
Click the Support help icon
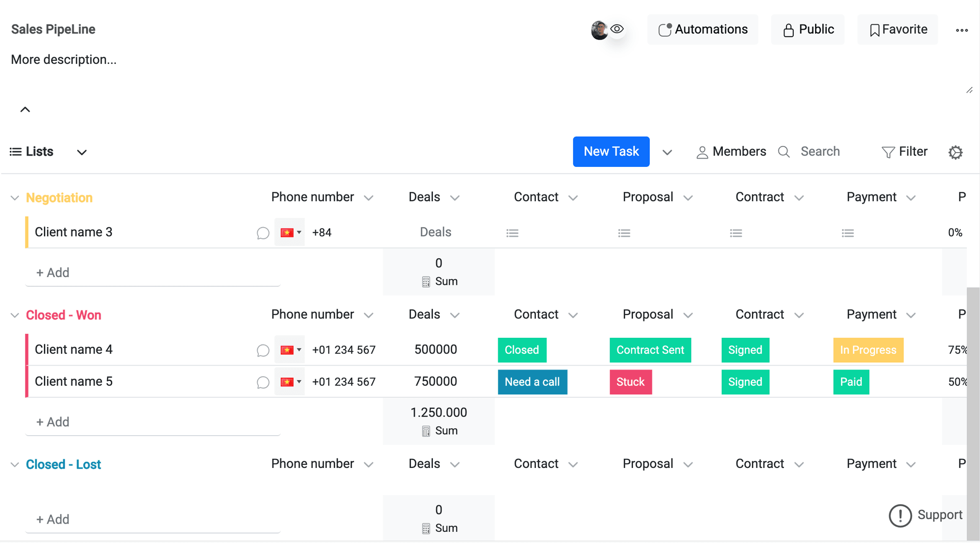(x=900, y=515)
